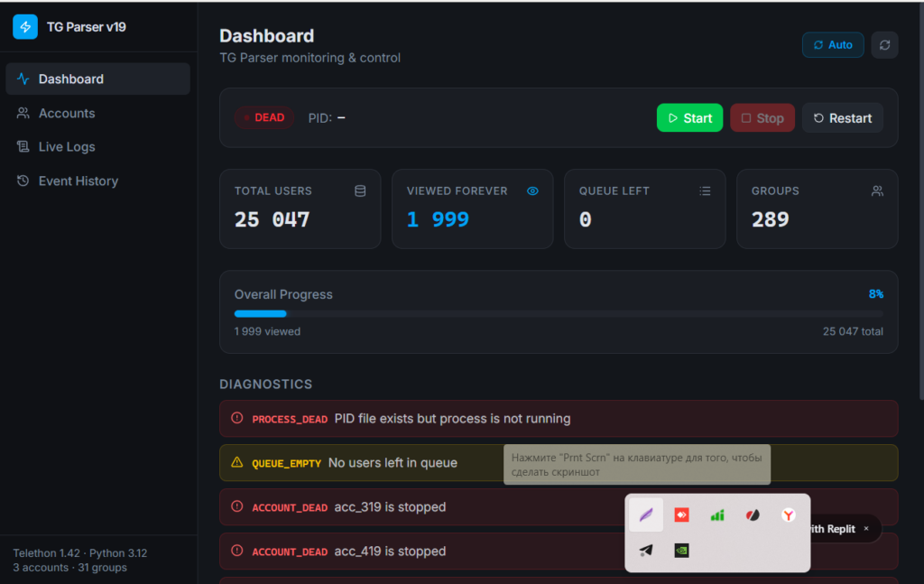Click the list icon on Queue Left card
Screen dimensions: 924x584
[705, 191]
